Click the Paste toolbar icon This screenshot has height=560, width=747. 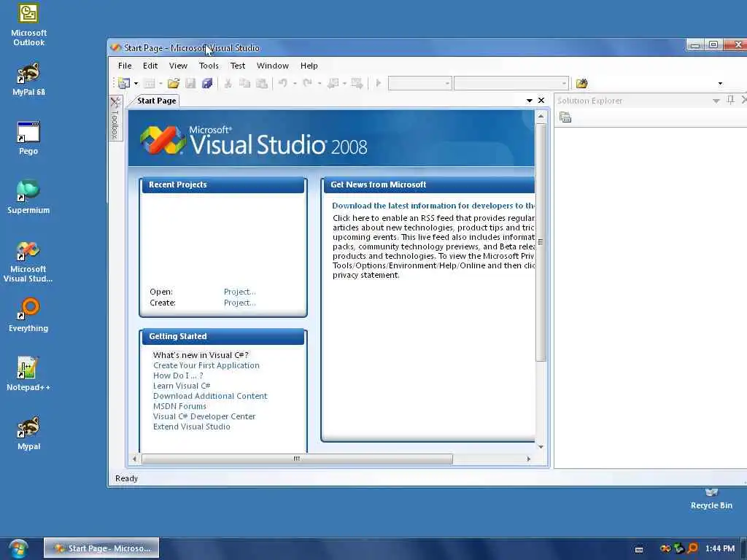point(262,83)
